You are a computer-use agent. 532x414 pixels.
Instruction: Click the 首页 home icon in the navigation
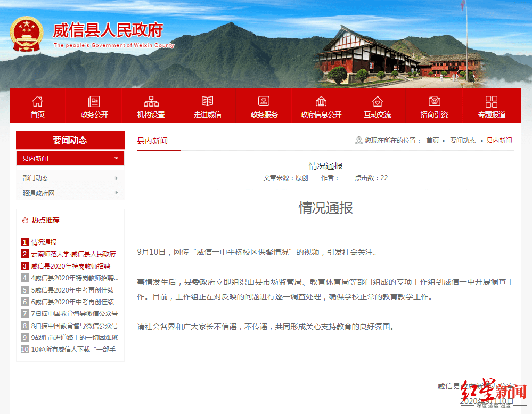pyautogui.click(x=37, y=101)
